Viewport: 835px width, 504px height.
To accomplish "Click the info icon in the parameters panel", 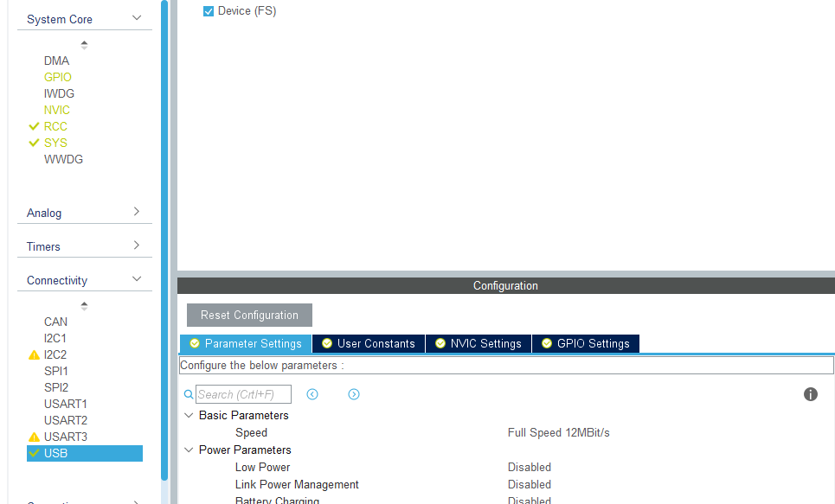I will (x=810, y=394).
